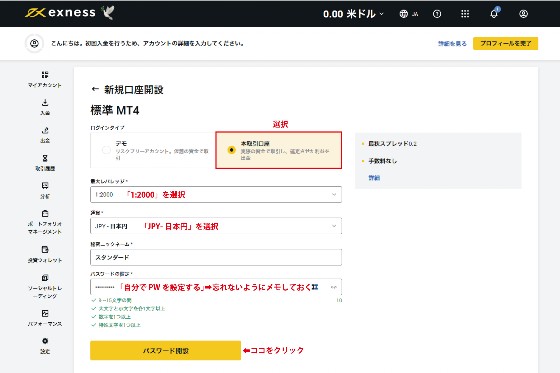Open the Performance sidebar menu item

pos(45,318)
